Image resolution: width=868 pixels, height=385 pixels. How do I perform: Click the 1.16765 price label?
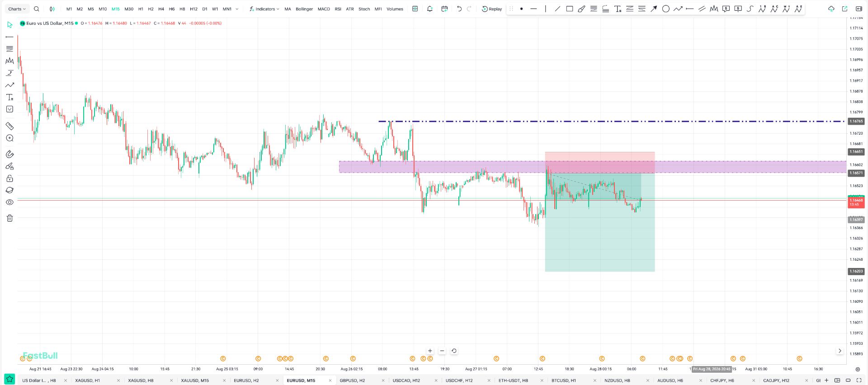[856, 121]
